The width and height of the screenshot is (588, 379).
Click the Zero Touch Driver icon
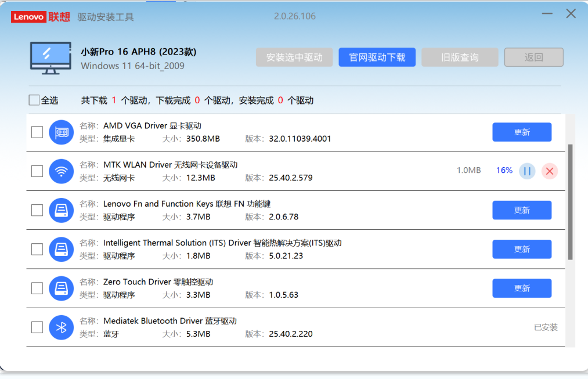[x=61, y=288]
